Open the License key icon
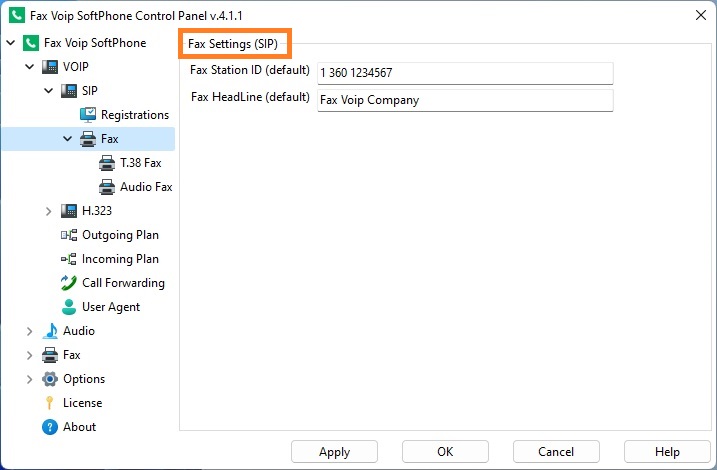The image size is (717, 470). [49, 403]
